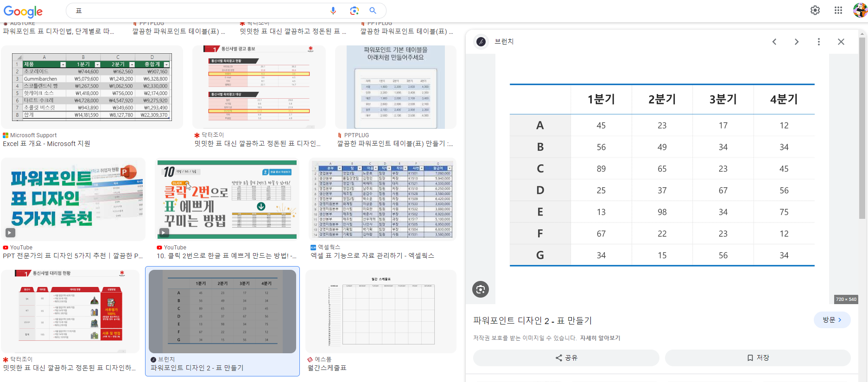Open Google Lens image search icon
Viewport: 868px width, 382px height.
[355, 11]
